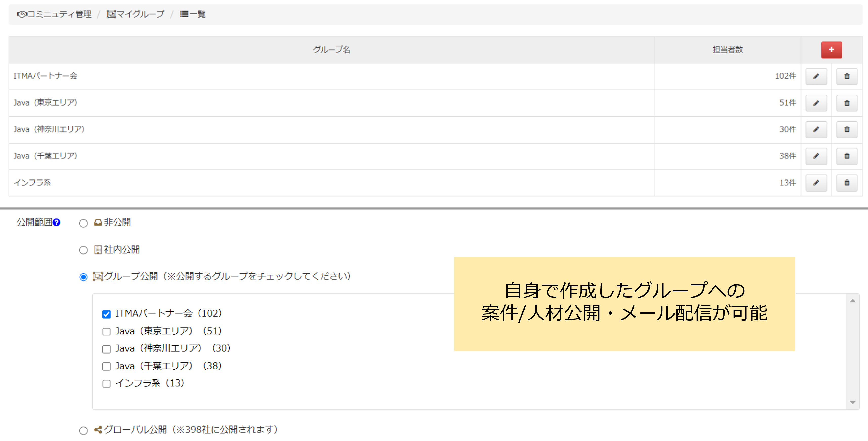Click the red plus add-group button
Screen dimensions: 868x441
[x=831, y=50]
